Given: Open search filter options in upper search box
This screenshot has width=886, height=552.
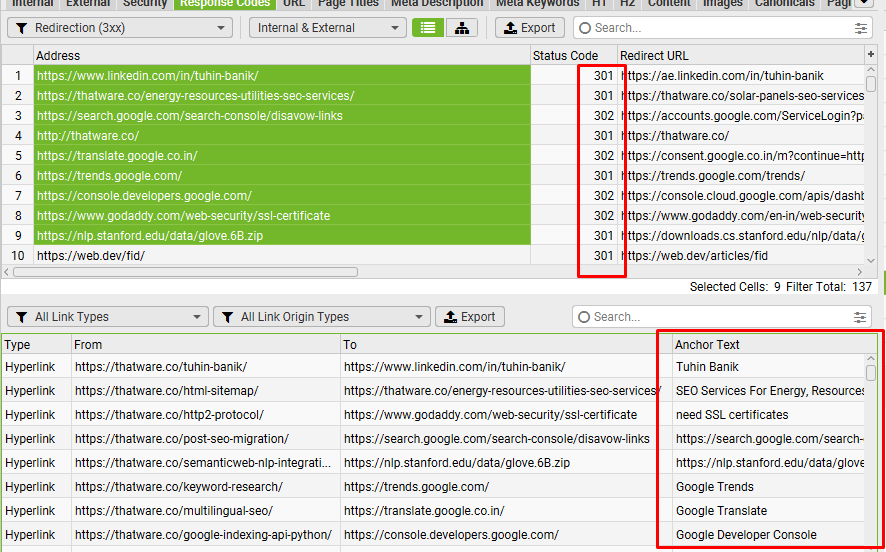Looking at the screenshot, I should click(x=861, y=28).
